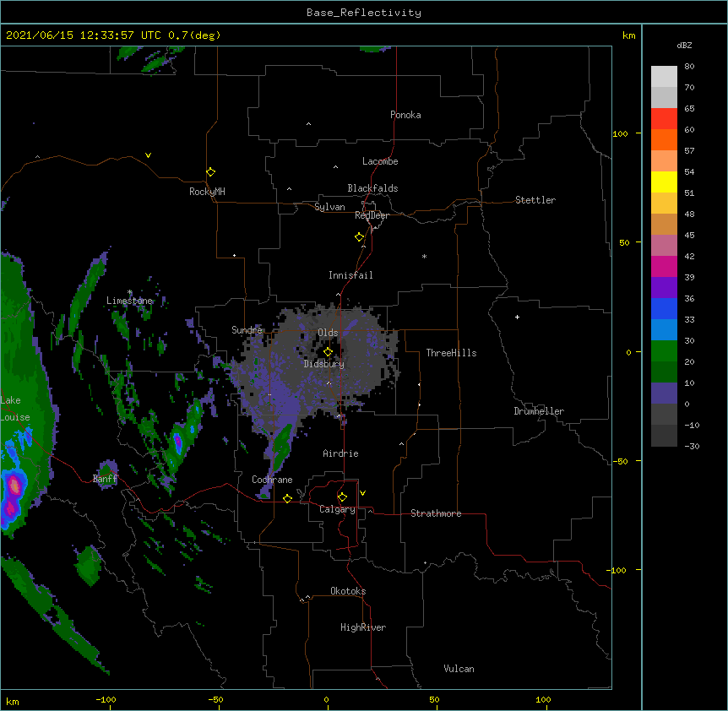Screen dimensions: 728x711
Task: Click the Base_Reflectivity title
Action: [364, 13]
